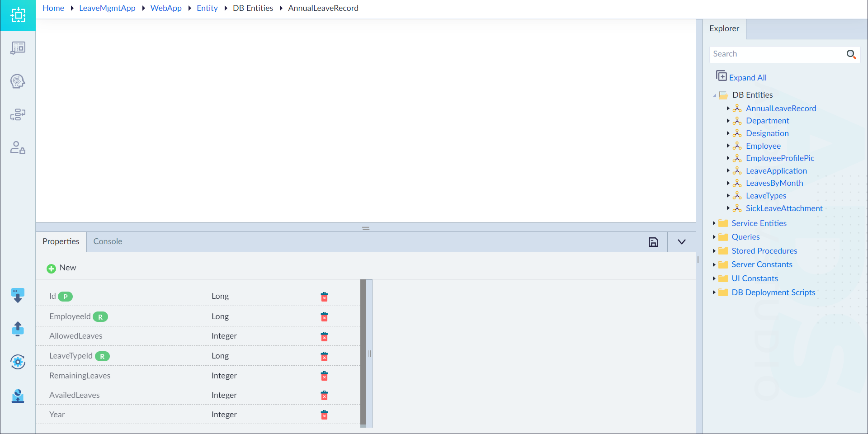Viewport: 868px width, 434px height.
Task: Expand the AnnualLeaveRecord tree node arrow
Action: (x=728, y=108)
